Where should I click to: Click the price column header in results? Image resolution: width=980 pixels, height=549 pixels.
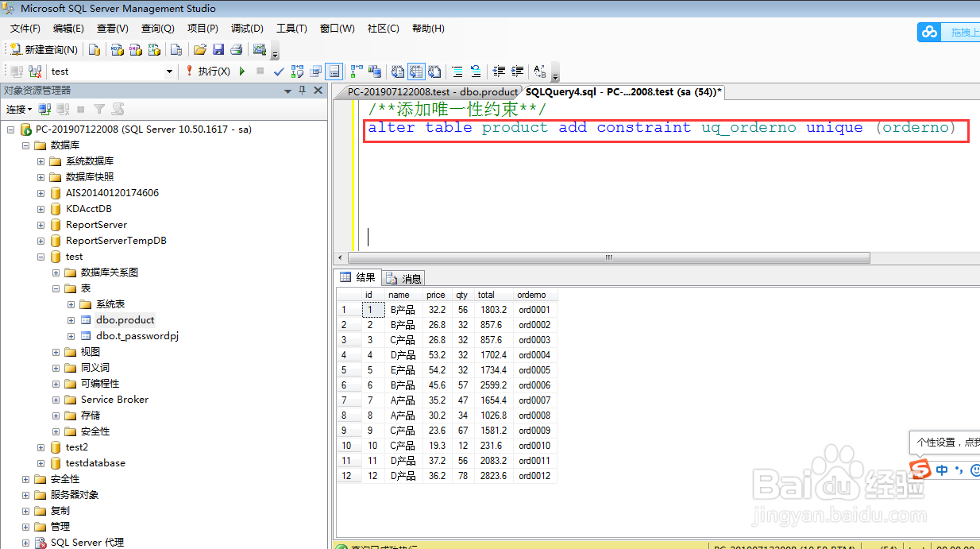pyautogui.click(x=435, y=295)
